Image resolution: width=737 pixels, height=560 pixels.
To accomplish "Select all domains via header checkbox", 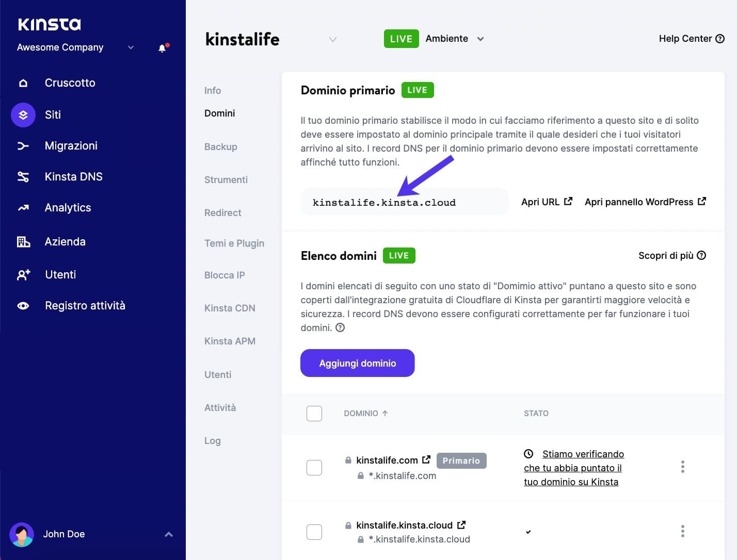I will tap(314, 413).
